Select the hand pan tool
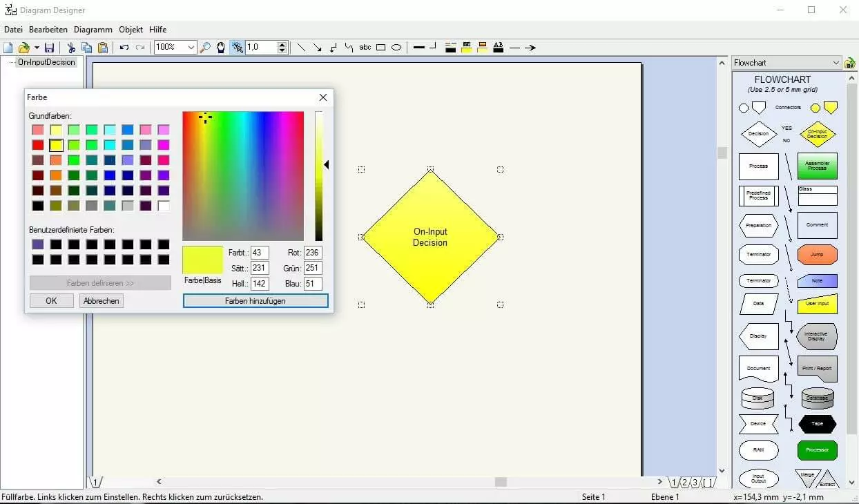 tap(221, 48)
